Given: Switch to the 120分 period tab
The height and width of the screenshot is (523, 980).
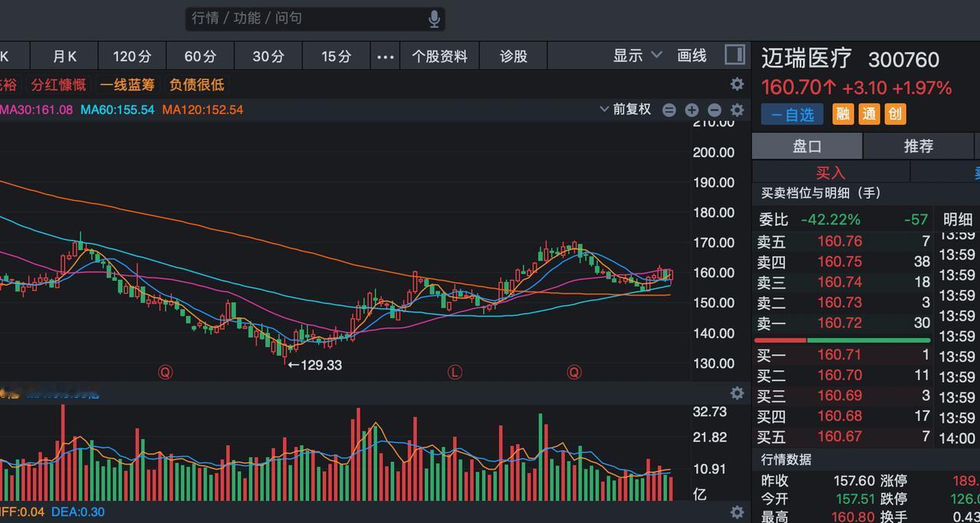Looking at the screenshot, I should tap(132, 56).
